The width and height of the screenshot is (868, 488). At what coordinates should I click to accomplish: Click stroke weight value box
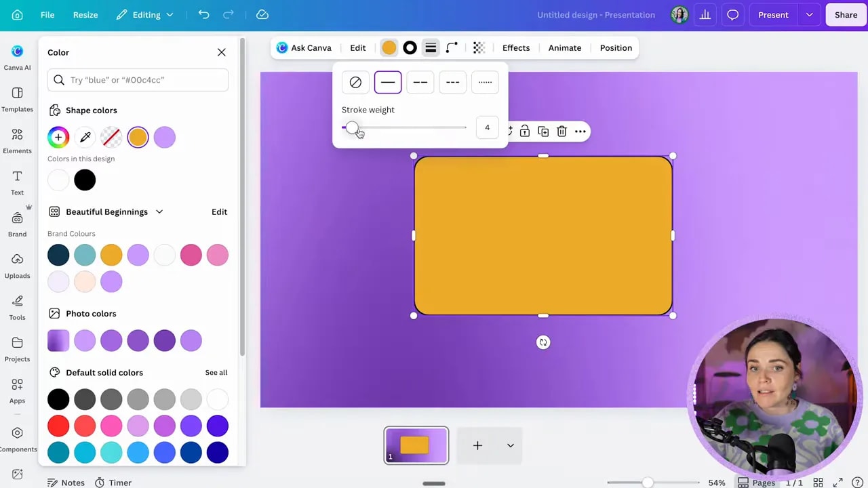coord(487,127)
